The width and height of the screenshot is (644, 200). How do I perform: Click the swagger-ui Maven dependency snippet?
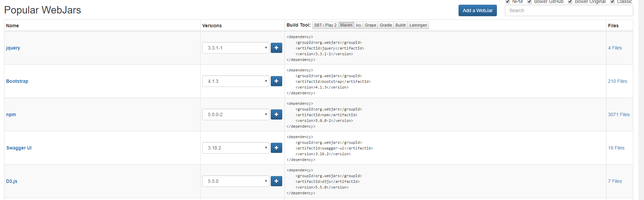330,148
